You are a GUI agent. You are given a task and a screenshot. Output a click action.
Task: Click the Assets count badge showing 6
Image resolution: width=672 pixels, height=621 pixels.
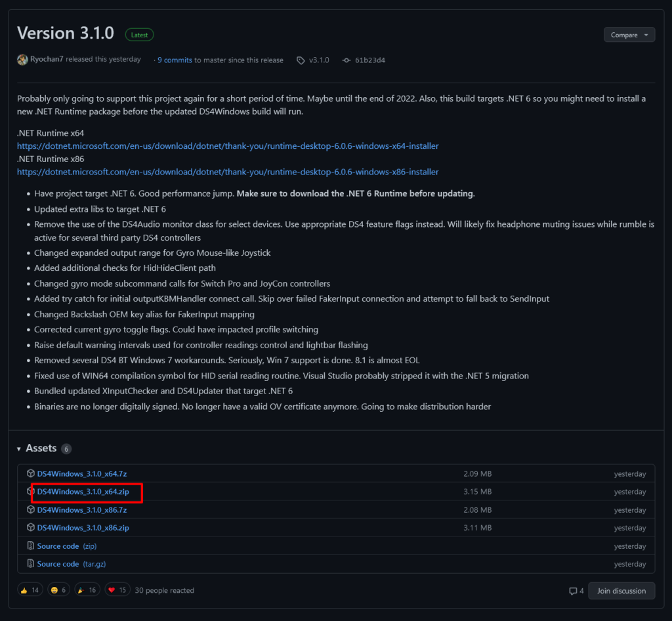66,449
